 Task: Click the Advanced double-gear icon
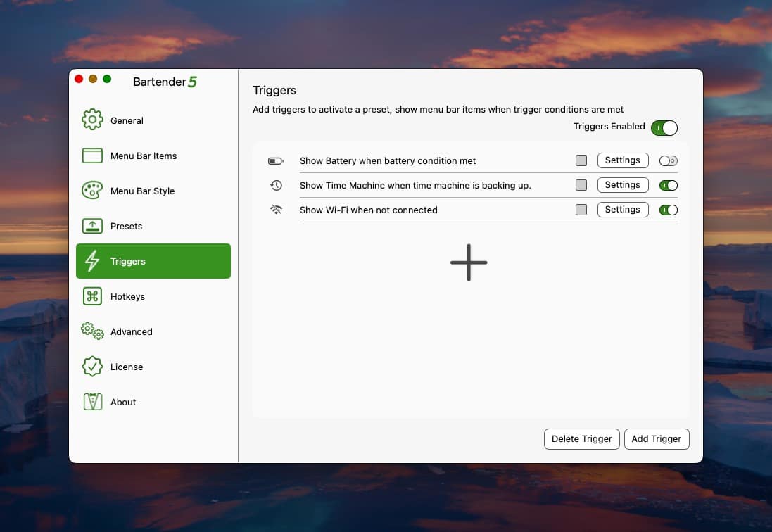tap(92, 331)
